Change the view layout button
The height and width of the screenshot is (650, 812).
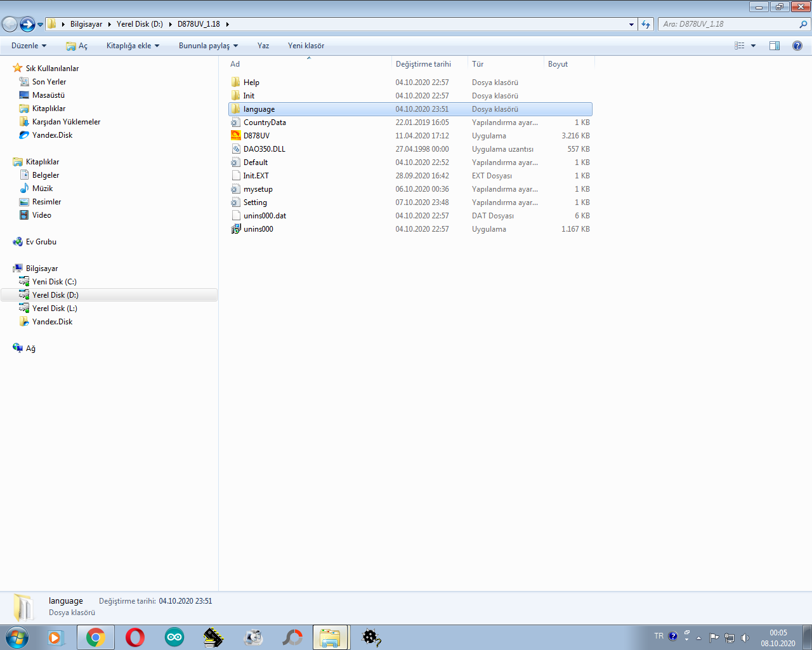[x=740, y=46]
